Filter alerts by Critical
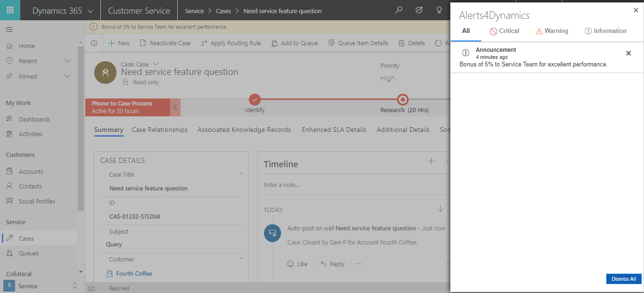The image size is (644, 293). 504,31
